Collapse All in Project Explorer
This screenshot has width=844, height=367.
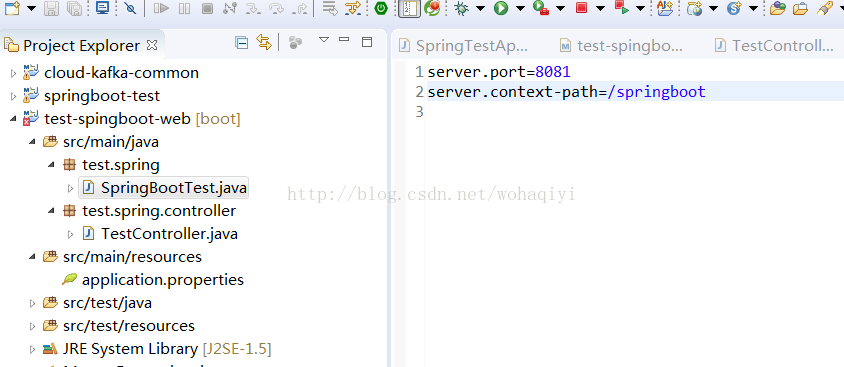point(242,43)
